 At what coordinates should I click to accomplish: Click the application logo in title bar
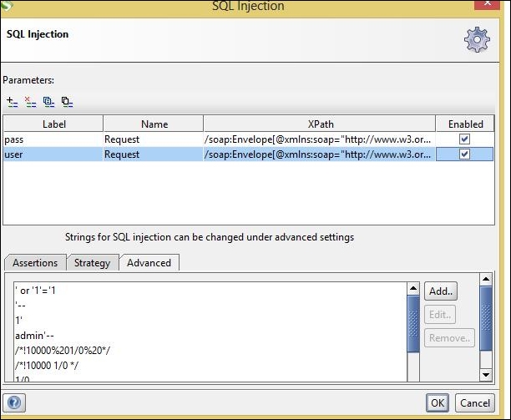pyautogui.click(x=8, y=6)
